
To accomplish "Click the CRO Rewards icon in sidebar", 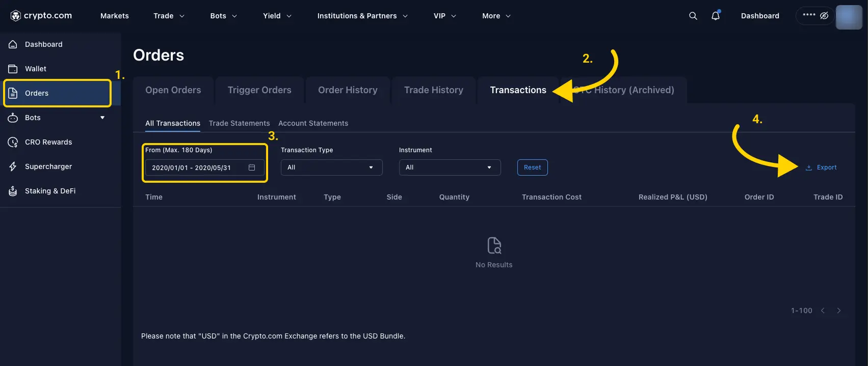I will point(13,142).
